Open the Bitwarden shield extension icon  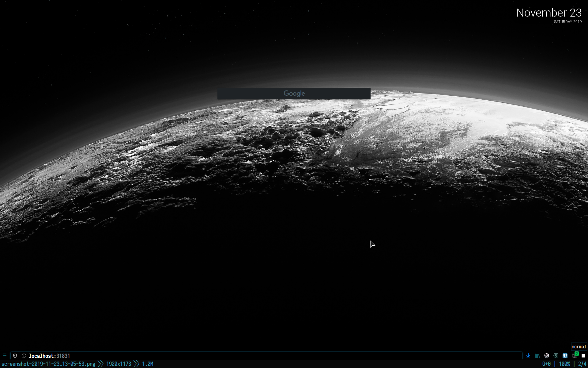click(x=565, y=356)
